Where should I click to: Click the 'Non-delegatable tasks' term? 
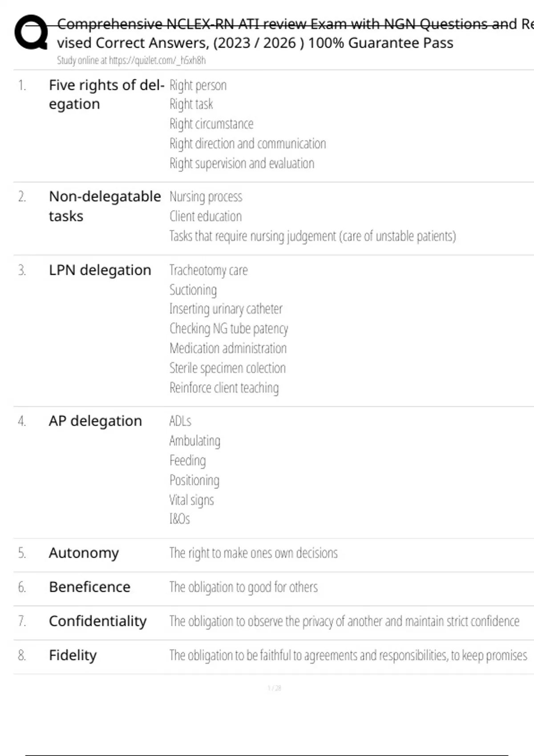[105, 206]
